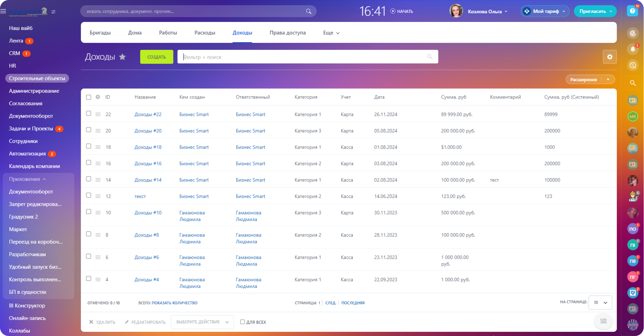This screenshot has width=644, height=336.
Task: Open the Доходы #16 record link
Action: tap(148, 164)
